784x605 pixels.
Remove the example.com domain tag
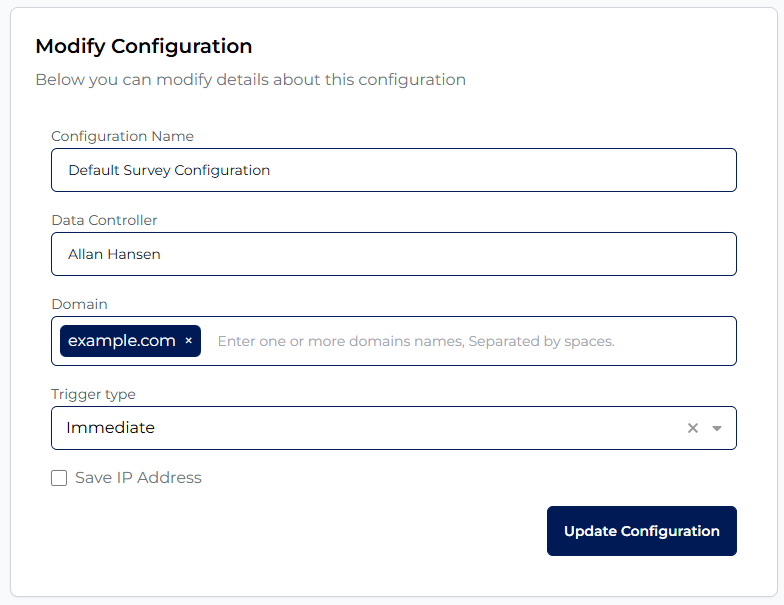point(188,341)
